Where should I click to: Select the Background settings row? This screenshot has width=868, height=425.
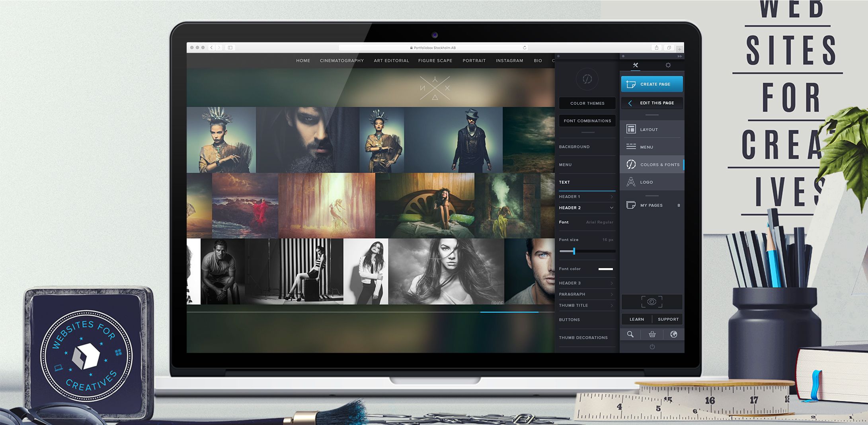587,147
